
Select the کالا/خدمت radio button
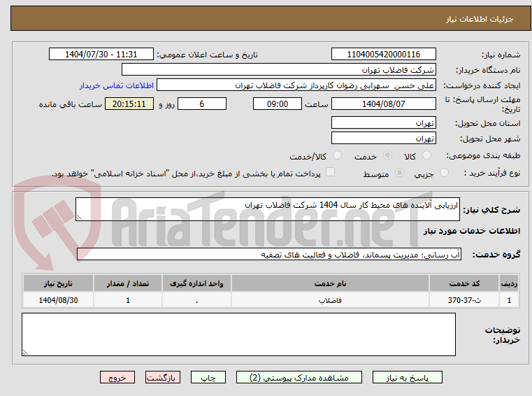pos(337,155)
